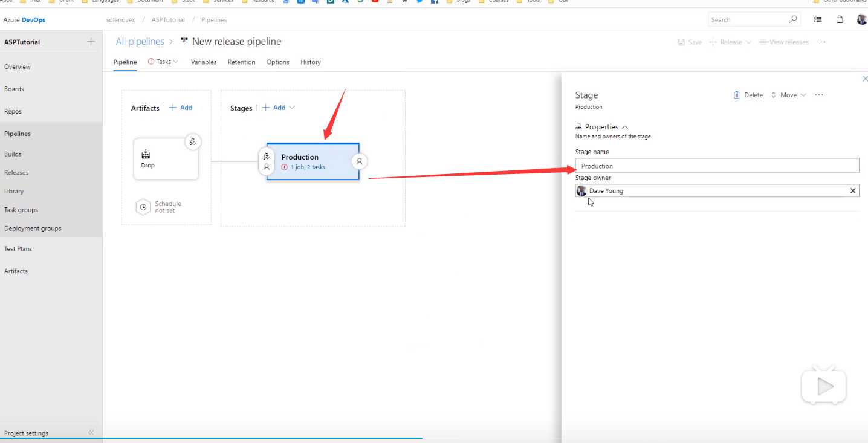Collapse the sidebar with double chevron
This screenshot has width=868, height=443.
pos(91,432)
